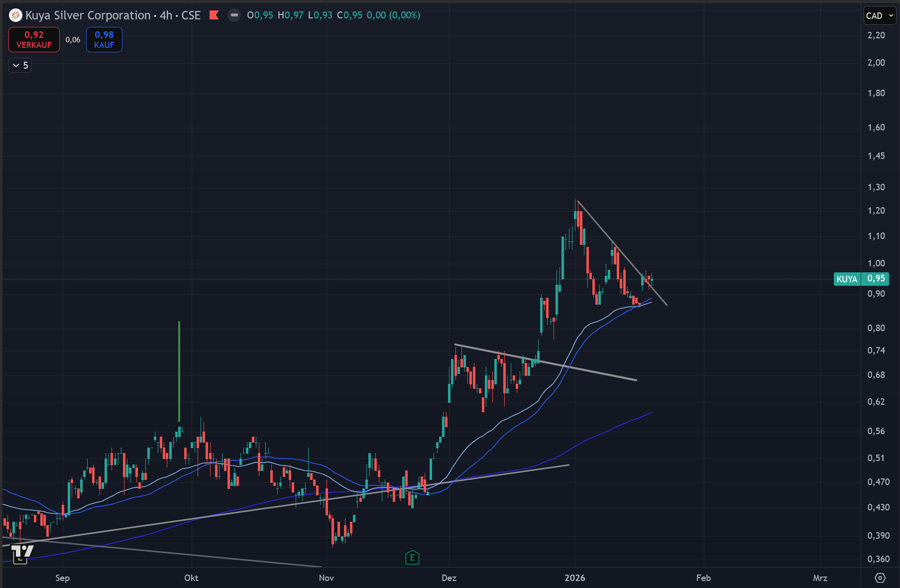The height and width of the screenshot is (588, 900).
Task: Click the 1,80 price axis label
Action: [876, 93]
